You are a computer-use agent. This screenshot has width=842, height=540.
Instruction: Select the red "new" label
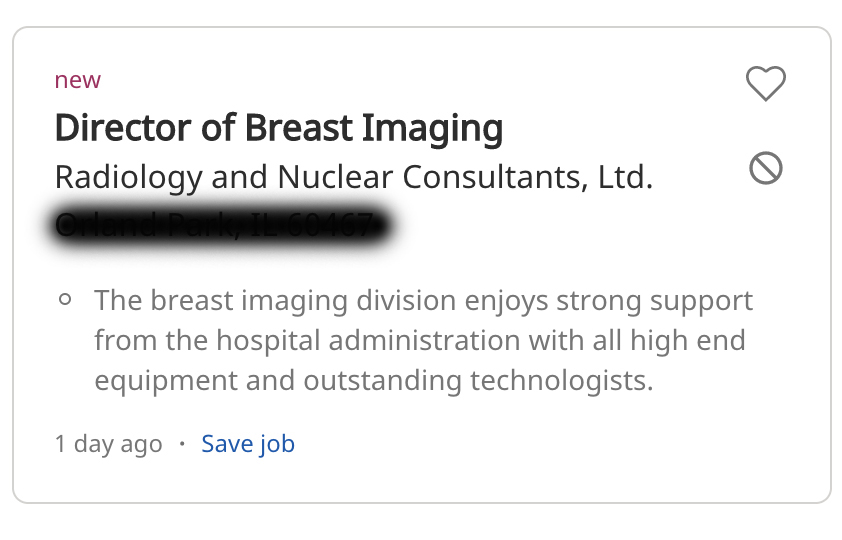coord(77,80)
